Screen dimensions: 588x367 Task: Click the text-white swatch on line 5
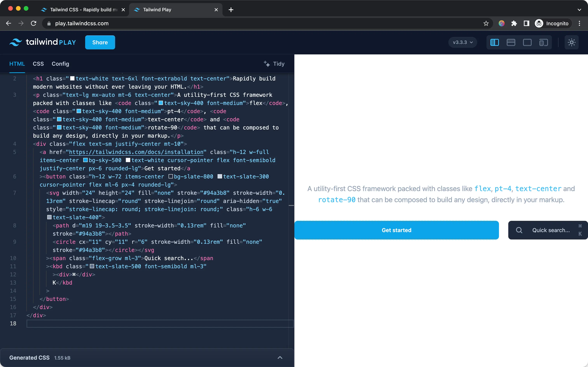point(128,160)
